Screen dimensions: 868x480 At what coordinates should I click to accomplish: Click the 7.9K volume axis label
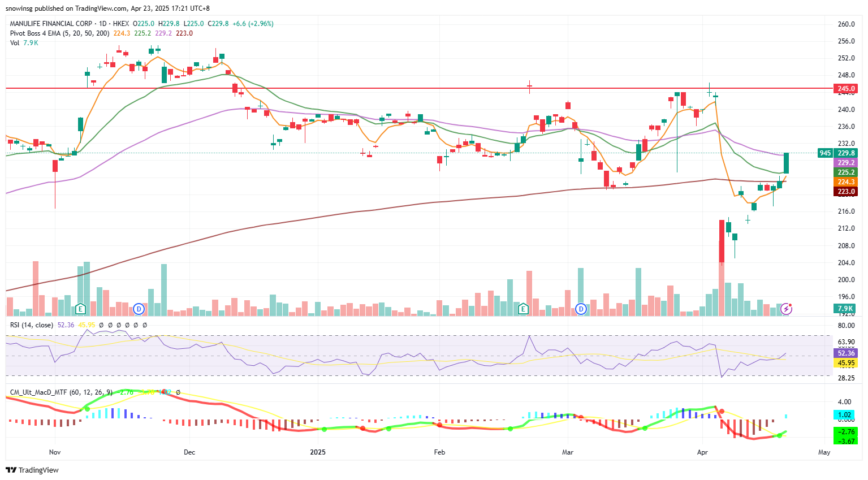coord(845,309)
